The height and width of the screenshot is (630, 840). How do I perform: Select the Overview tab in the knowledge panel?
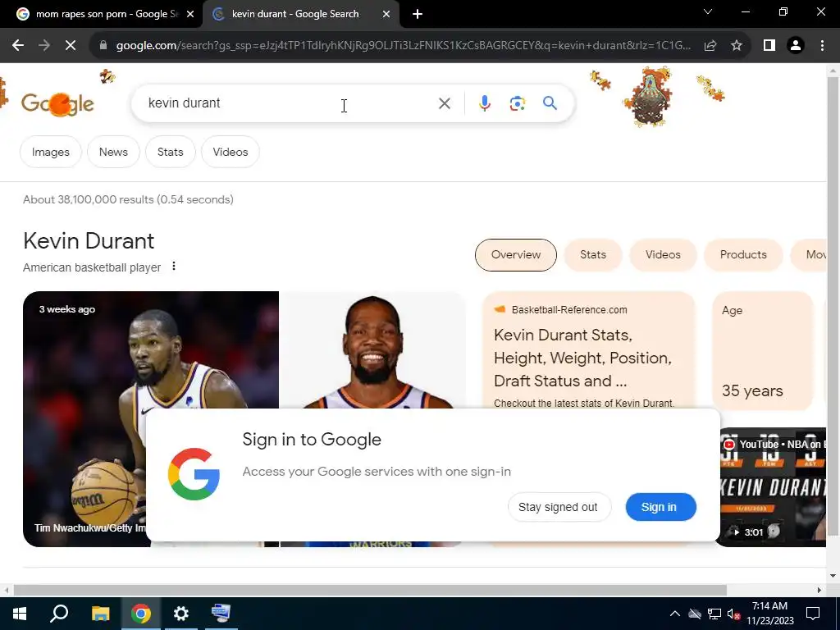click(x=516, y=255)
